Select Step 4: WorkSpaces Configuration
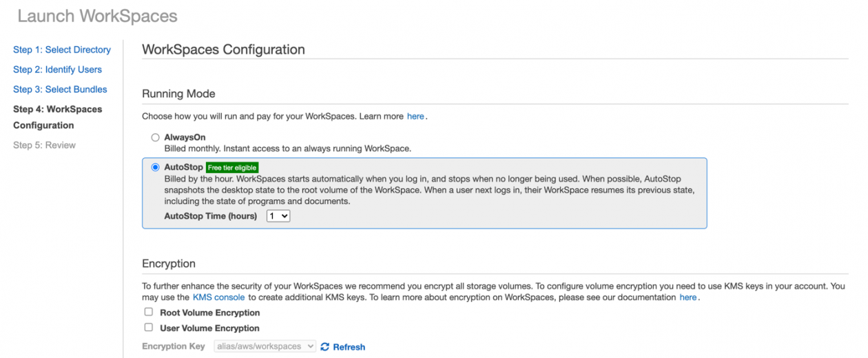This screenshot has height=358, width=868. pos(57,117)
